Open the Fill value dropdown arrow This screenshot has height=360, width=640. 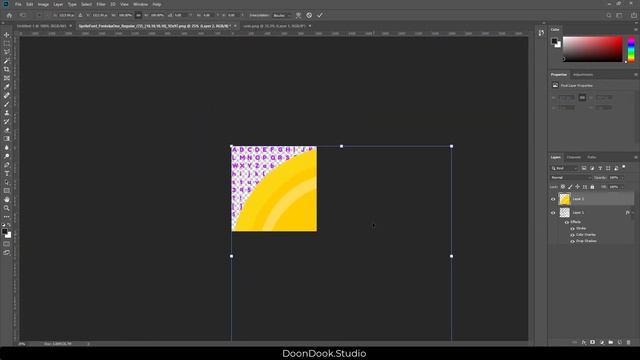(x=622, y=187)
